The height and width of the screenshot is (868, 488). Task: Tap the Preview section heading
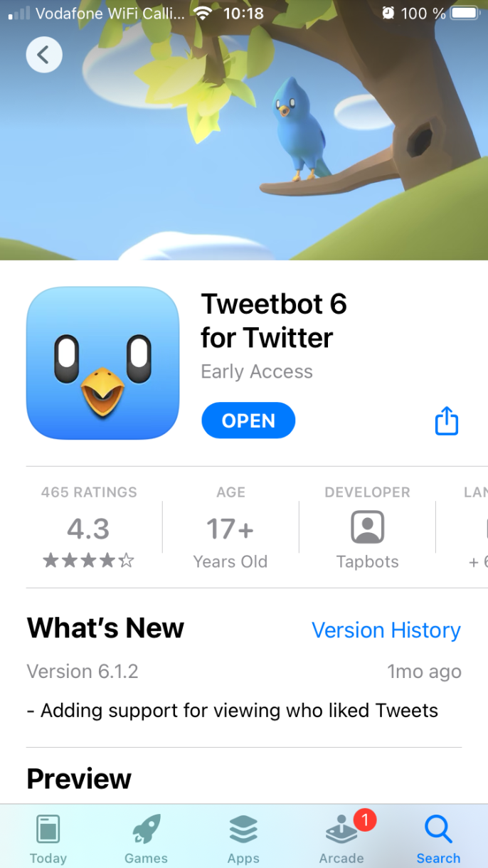click(x=79, y=779)
